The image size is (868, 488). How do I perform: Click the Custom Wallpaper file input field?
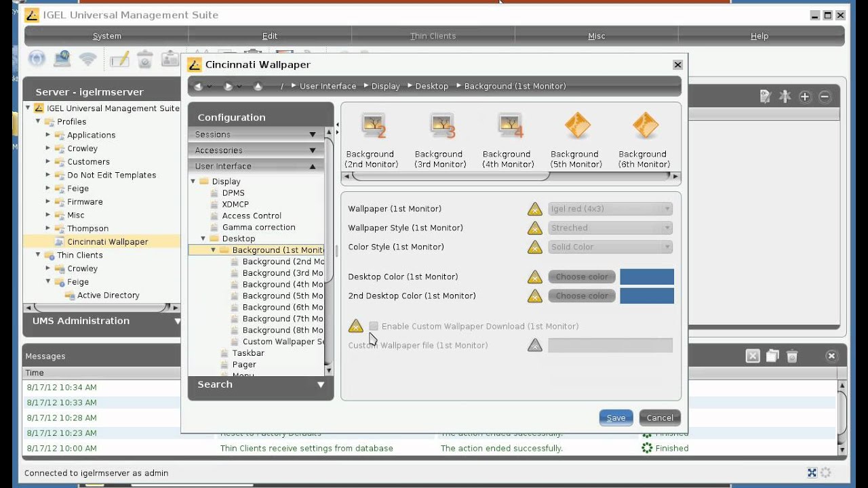[x=610, y=346]
